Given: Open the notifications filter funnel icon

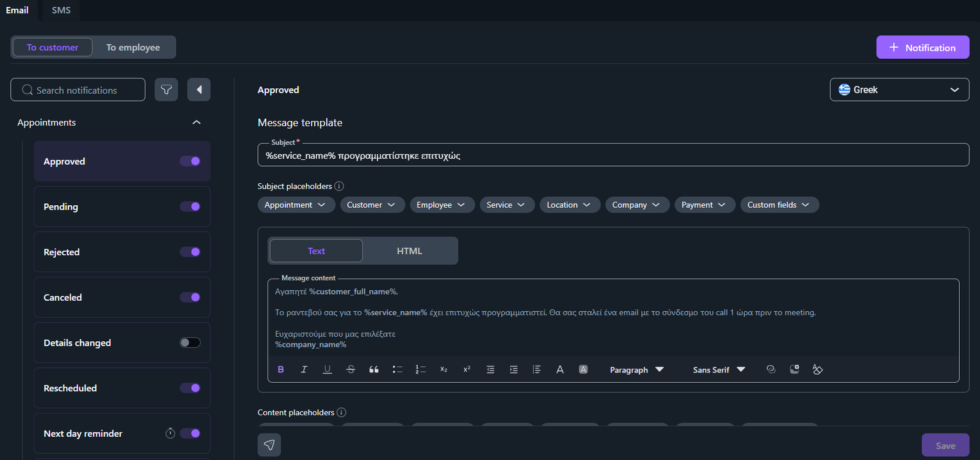Looking at the screenshot, I should [166, 90].
